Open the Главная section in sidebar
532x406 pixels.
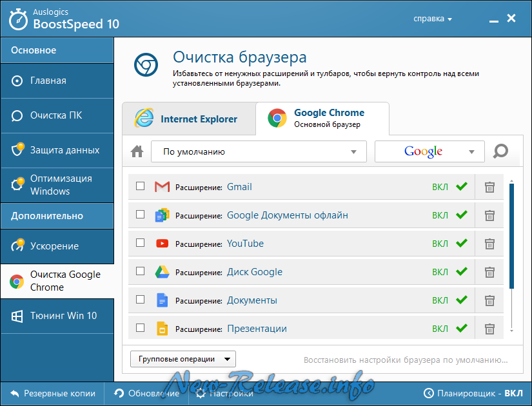57,81
